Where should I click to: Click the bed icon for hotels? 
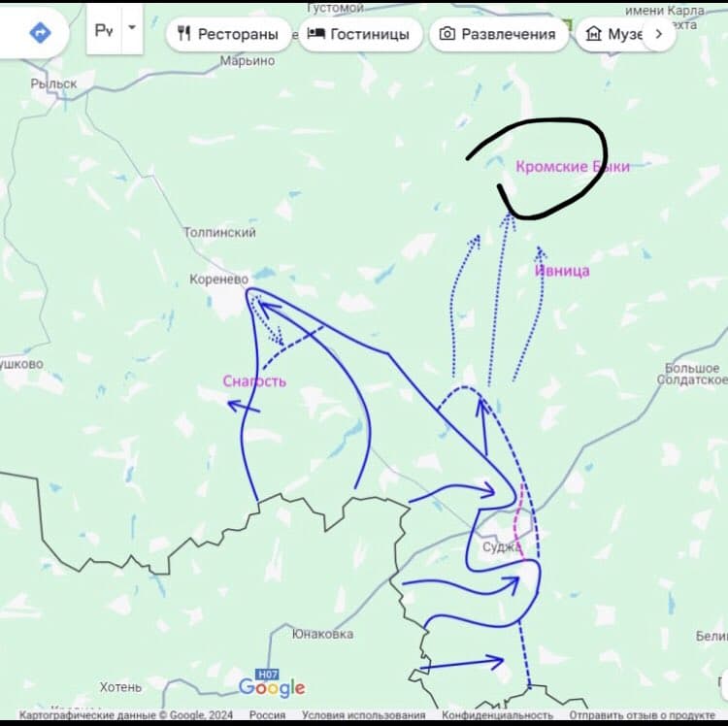click(x=315, y=34)
